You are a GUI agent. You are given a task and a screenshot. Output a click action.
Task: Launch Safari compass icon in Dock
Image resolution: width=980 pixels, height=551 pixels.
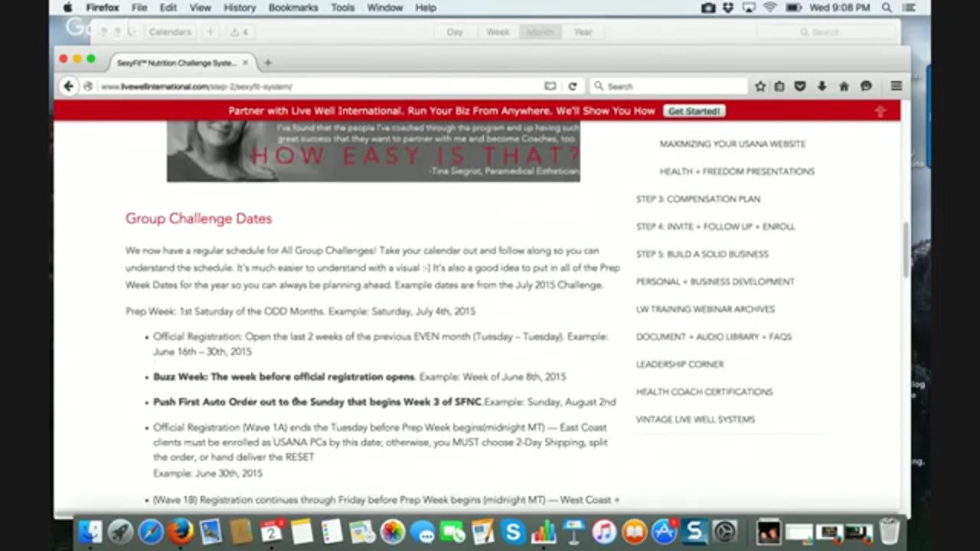(151, 531)
